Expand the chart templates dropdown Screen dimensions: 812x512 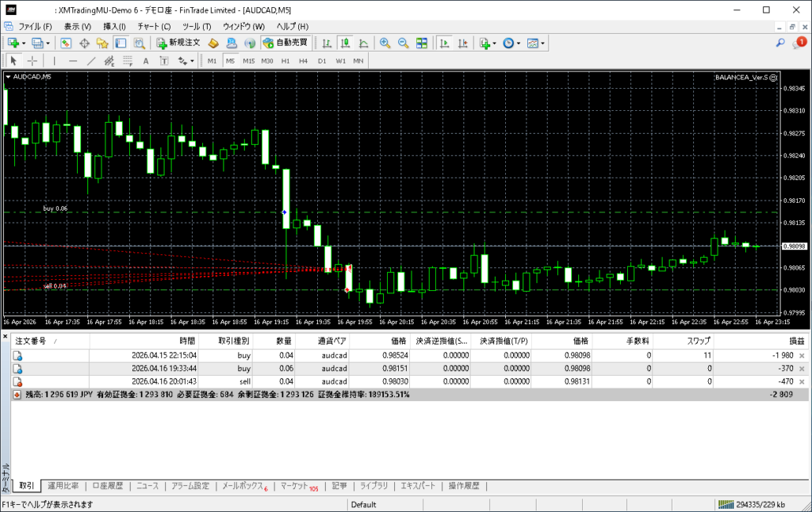(x=543, y=43)
